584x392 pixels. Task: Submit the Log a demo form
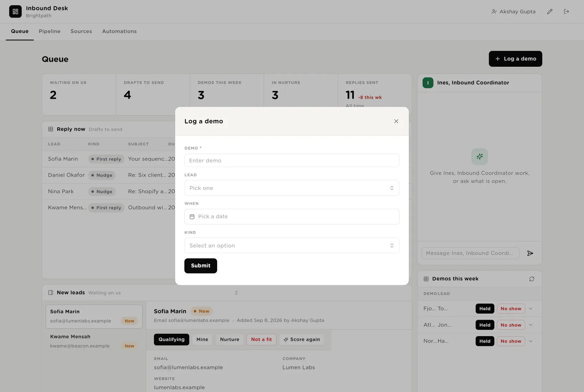point(201,266)
